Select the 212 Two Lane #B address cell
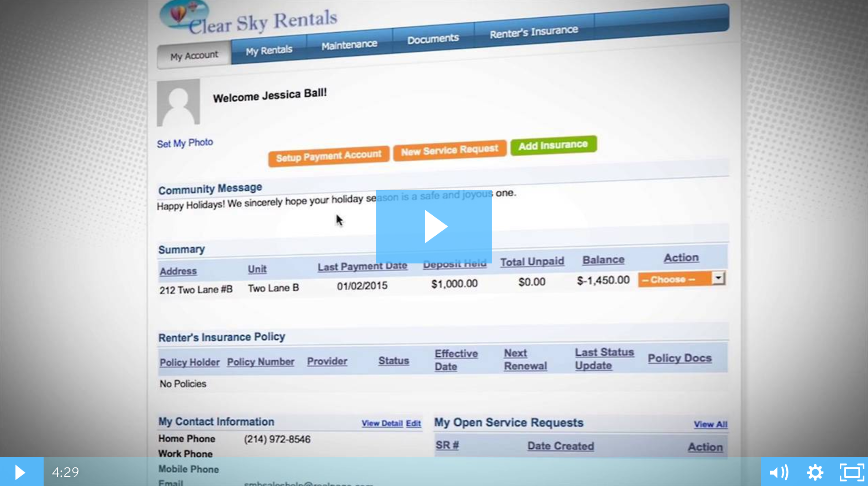868x486 pixels. pos(196,290)
